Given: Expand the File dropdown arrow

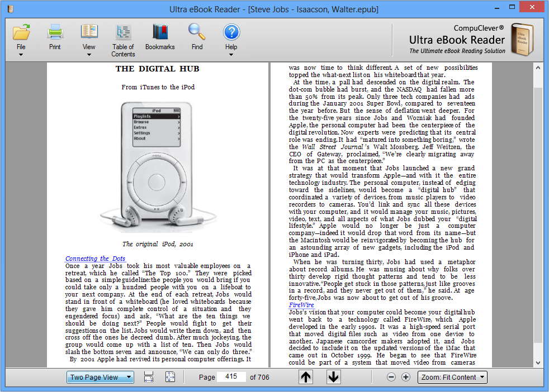Looking at the screenshot, I should [x=21, y=55].
